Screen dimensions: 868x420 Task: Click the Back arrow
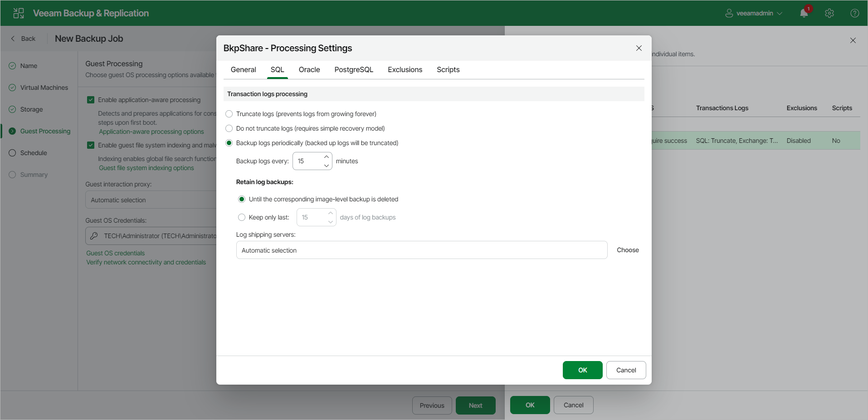click(x=13, y=39)
